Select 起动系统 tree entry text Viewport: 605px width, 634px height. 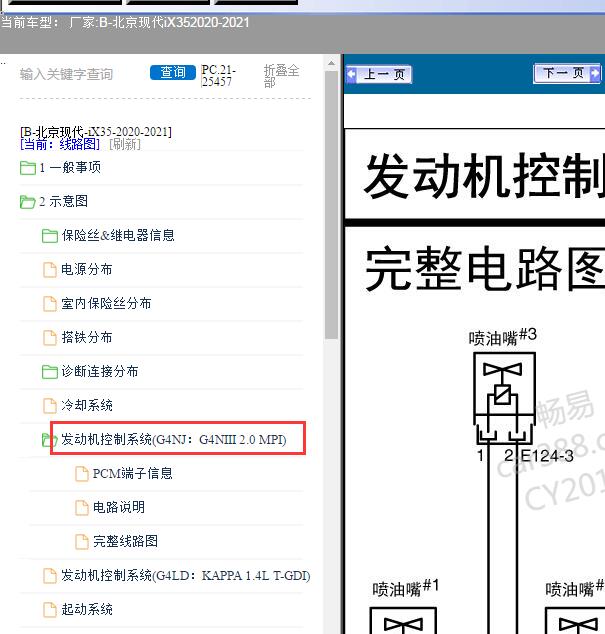click(x=87, y=609)
